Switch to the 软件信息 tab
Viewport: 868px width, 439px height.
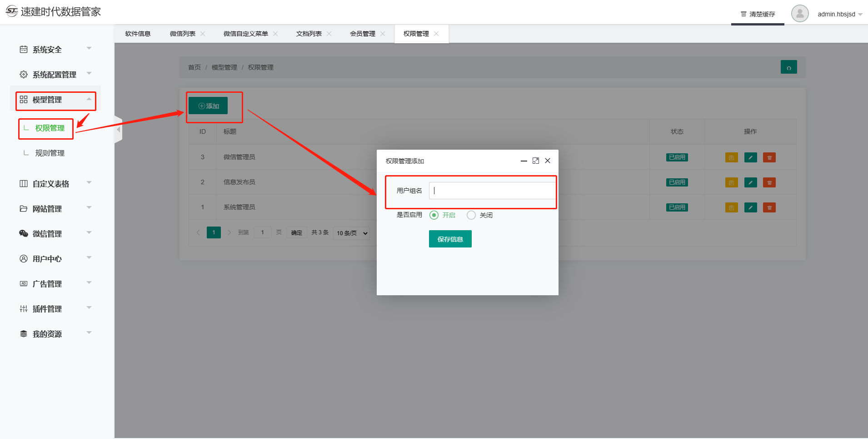point(138,34)
